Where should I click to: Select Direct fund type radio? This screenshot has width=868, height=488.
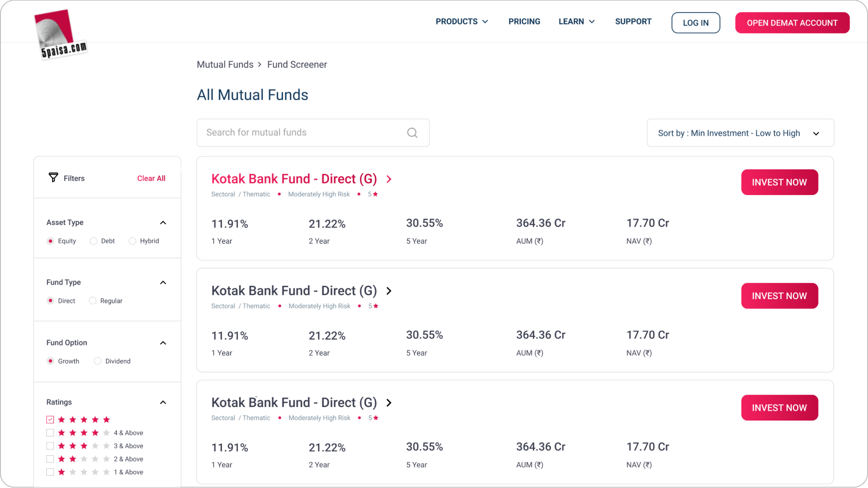tap(50, 301)
